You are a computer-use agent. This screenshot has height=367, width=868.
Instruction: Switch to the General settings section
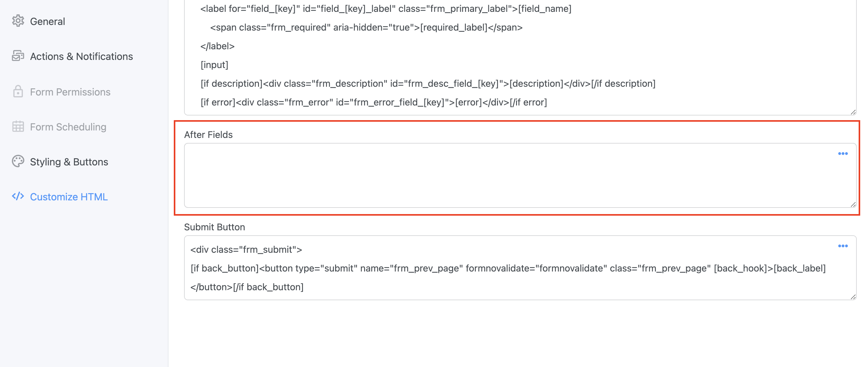47,21
